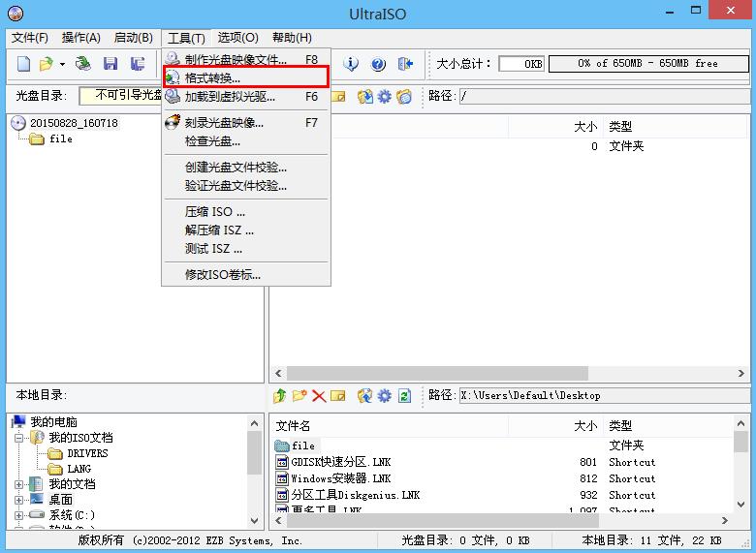Select the file folder in disc tree
This screenshot has width=756, height=553.
[61, 138]
